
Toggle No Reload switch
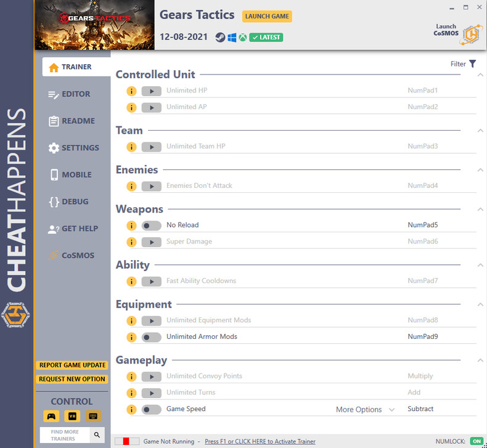click(151, 226)
